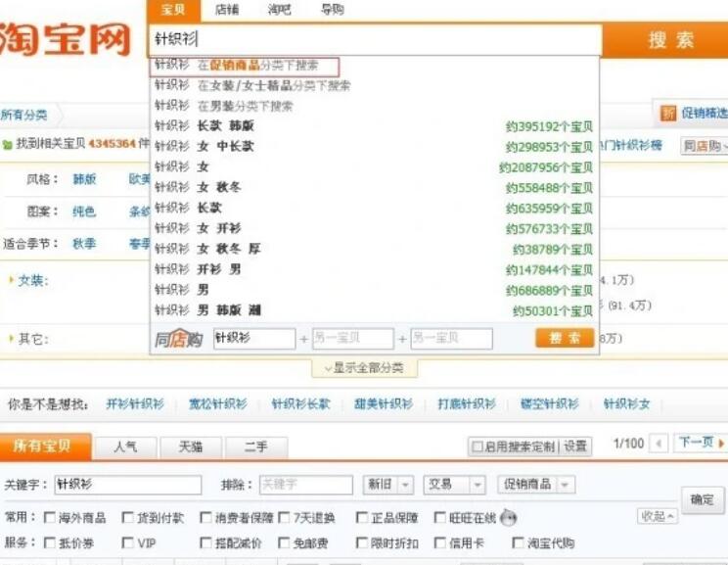The height and width of the screenshot is (565, 728).
Task: Go to next page with 下一页
Action: [701, 443]
